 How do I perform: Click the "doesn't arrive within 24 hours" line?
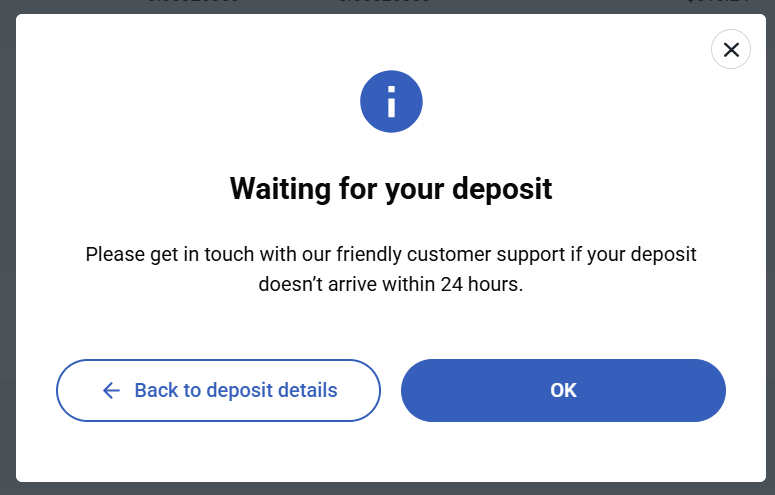391,284
